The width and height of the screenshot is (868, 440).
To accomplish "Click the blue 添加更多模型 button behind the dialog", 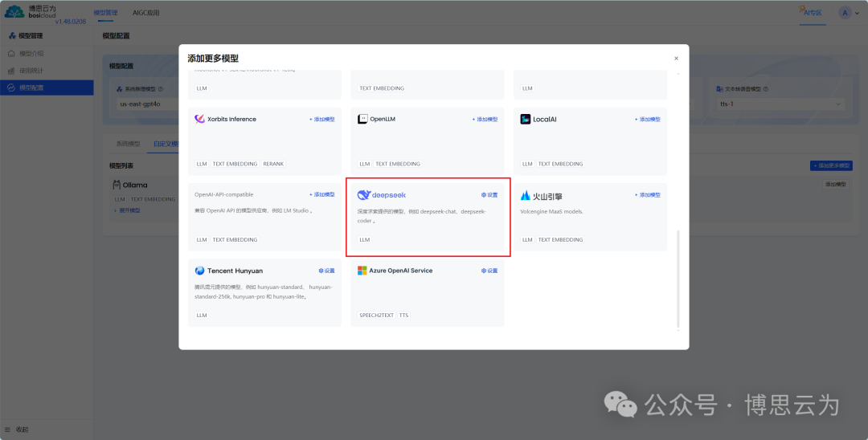I will tap(831, 166).
